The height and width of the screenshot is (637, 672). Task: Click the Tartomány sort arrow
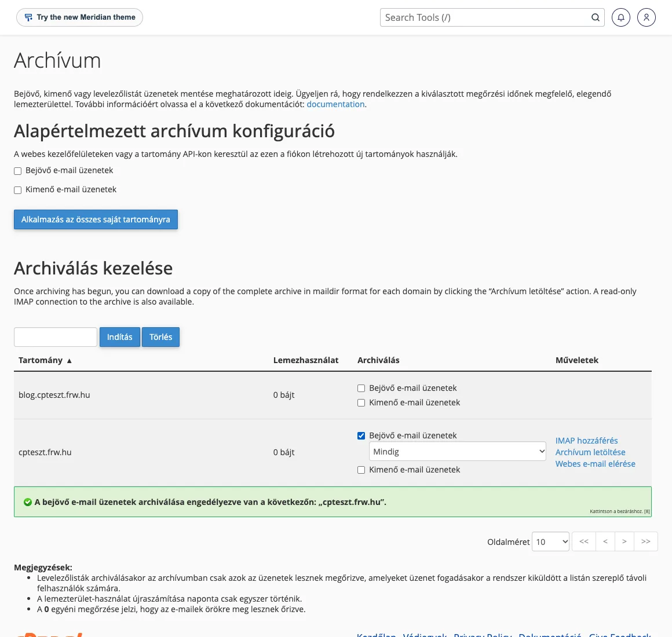tap(69, 361)
